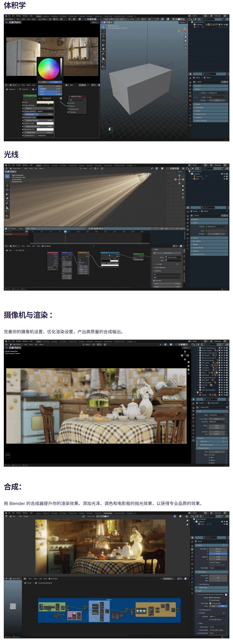Select the Annotate tool in the 体积学 screenshot viewport
233x644 pixels.
103,54
